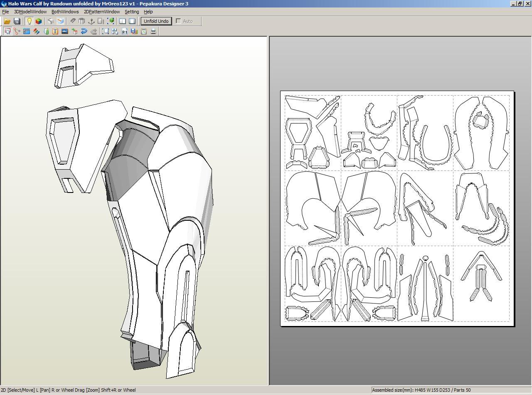Screen dimensions: 532x395
Task: Click the Unfold Undo button
Action: tap(156, 21)
